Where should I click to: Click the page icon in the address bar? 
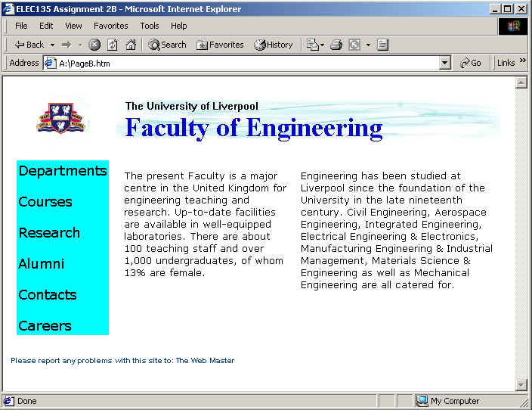(51, 64)
